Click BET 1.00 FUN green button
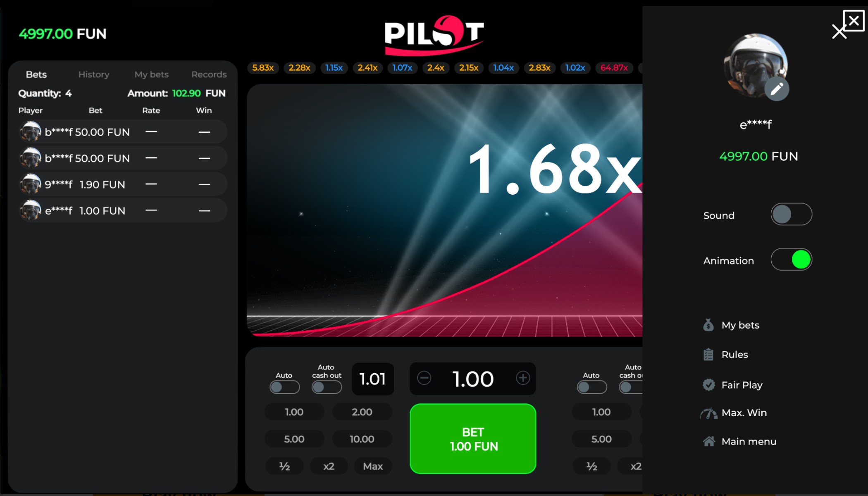This screenshot has height=496, width=868. click(x=473, y=439)
